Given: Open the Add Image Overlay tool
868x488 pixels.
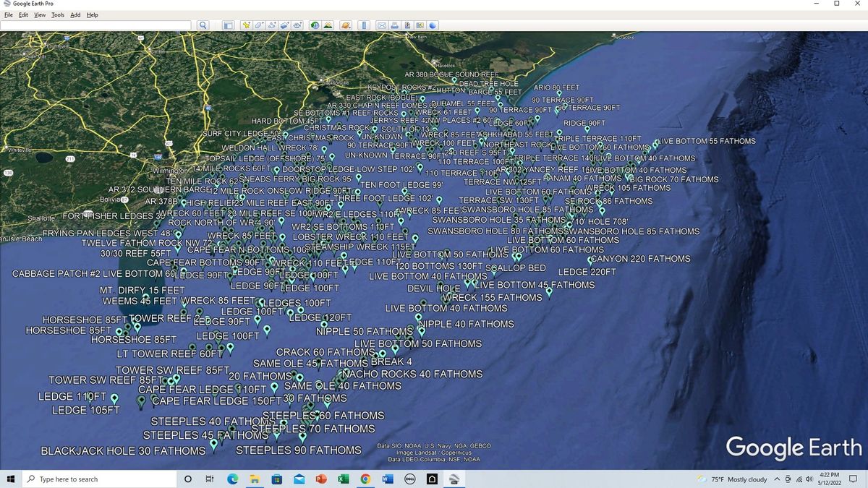Looking at the screenshot, I should (x=284, y=25).
